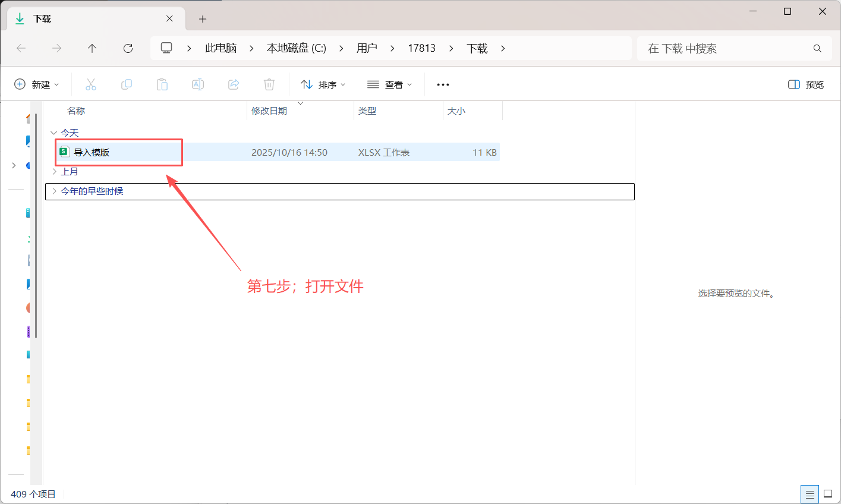Open the 查看 view dropdown
This screenshot has height=504, width=841.
pos(390,84)
